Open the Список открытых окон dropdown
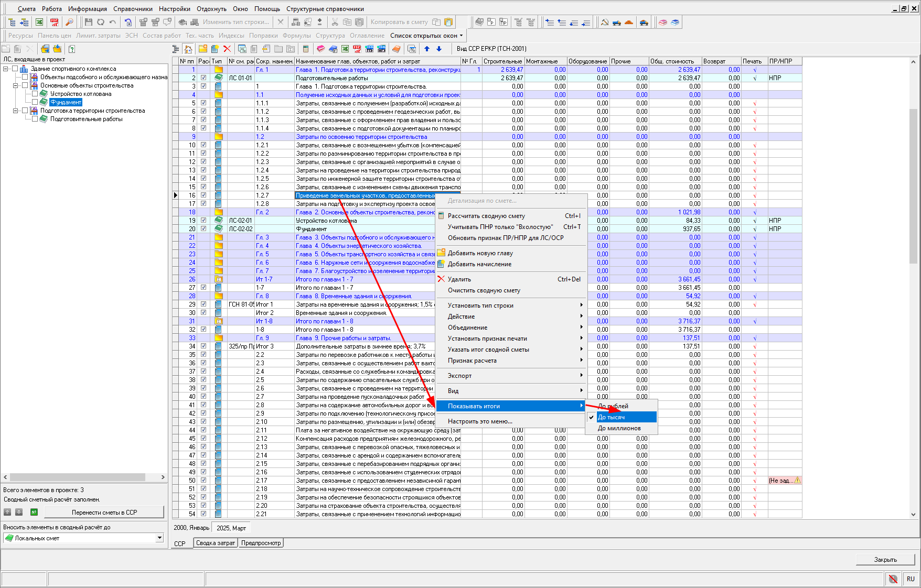The image size is (921, 588). pyautogui.click(x=427, y=36)
